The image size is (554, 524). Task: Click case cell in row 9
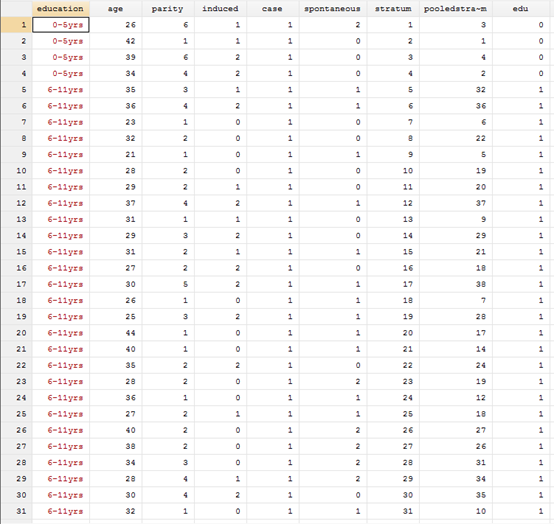(x=273, y=154)
